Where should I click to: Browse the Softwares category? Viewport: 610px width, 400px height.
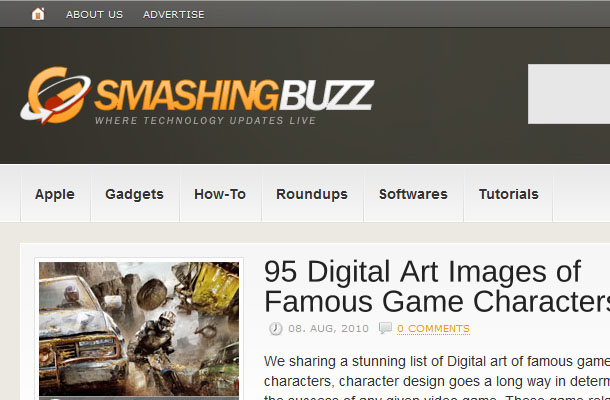[413, 194]
